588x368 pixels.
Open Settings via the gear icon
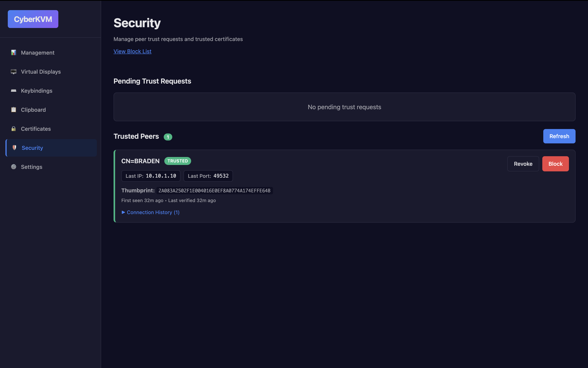(13, 167)
